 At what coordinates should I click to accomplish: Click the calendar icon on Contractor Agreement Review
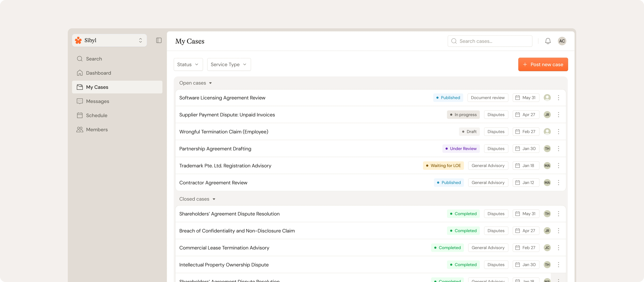coord(517,183)
